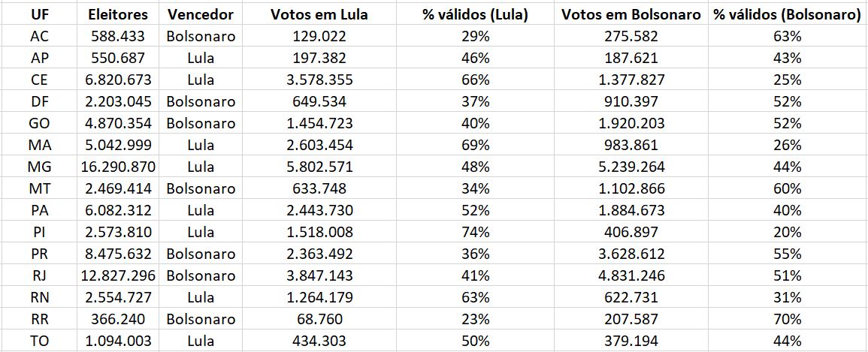This screenshot has height=352, width=868.
Task: Click the AP Vencedor cell
Action: 201,58
